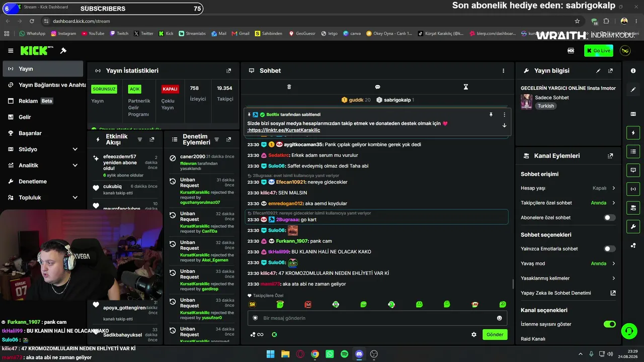Viewport: 644px width, 362px height.
Task: Click the Kick logo
Action: coord(37,51)
